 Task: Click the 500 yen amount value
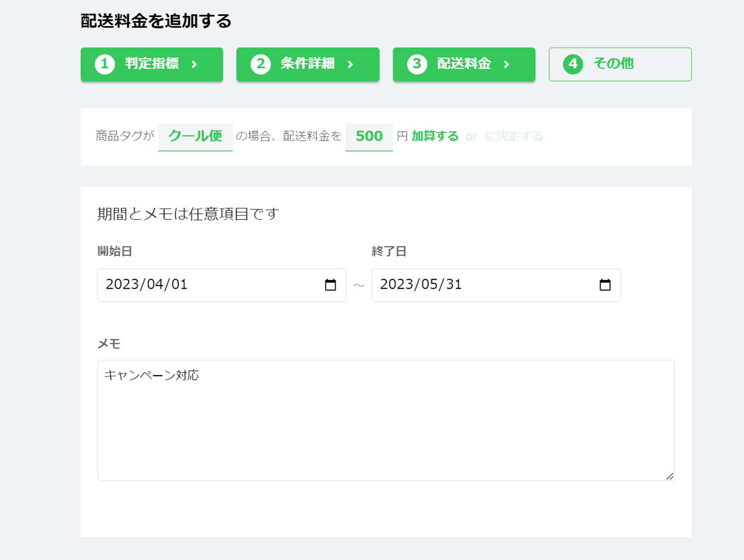pyautogui.click(x=369, y=136)
